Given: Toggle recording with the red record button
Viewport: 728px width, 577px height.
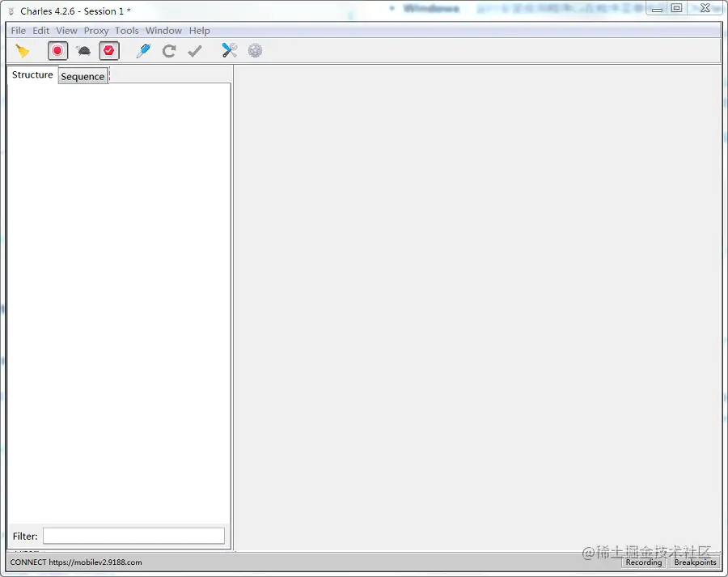Looking at the screenshot, I should 57,51.
